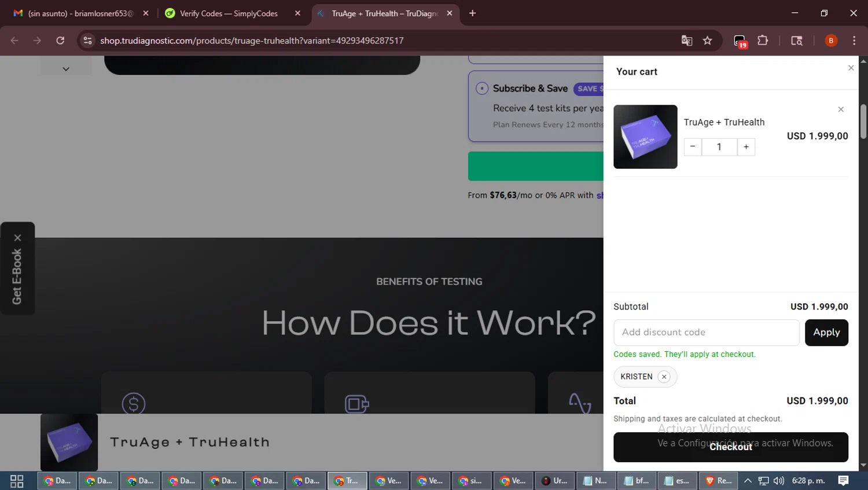
Task: Open the Windows Start button
Action: click(17, 481)
